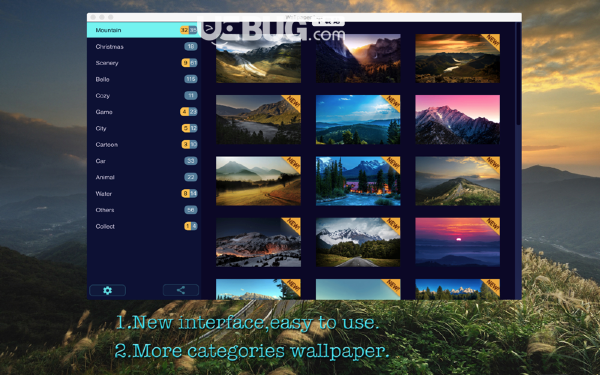The height and width of the screenshot is (375, 600).
Task: Open the Cozy category
Action: click(144, 96)
